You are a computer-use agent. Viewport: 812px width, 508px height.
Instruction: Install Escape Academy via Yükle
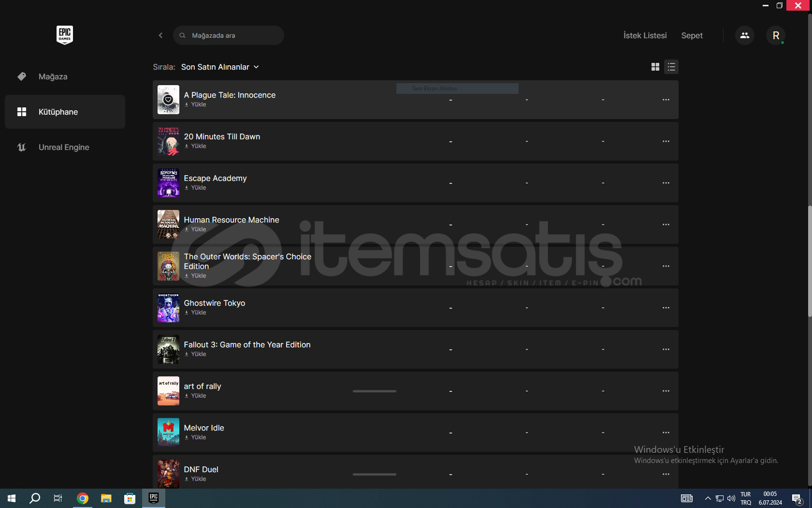click(195, 188)
